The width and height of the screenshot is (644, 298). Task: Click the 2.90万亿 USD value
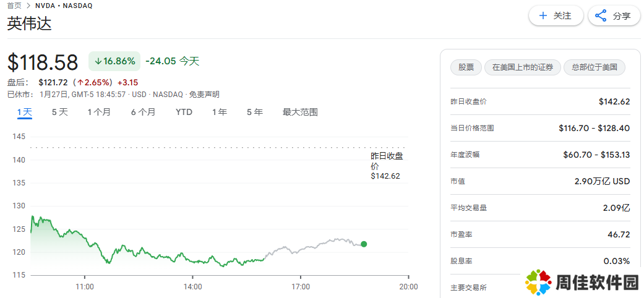point(602,181)
